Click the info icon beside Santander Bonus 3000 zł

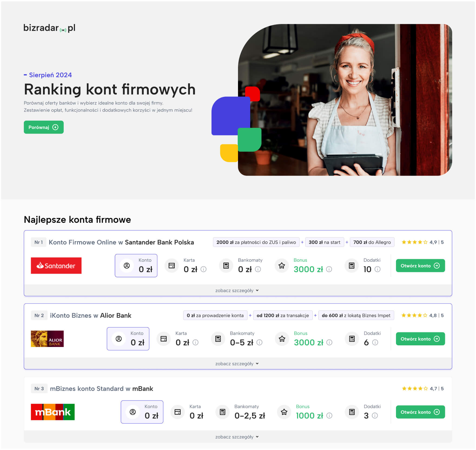coord(329,269)
